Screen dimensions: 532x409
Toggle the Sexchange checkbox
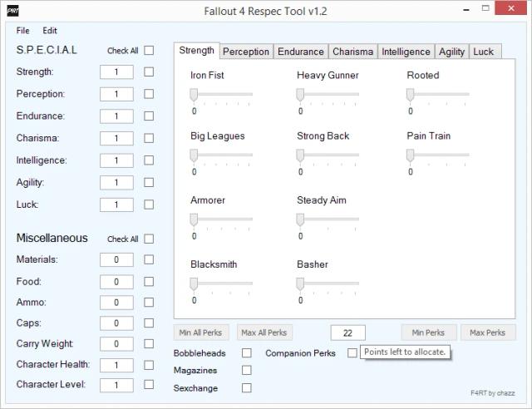(247, 387)
